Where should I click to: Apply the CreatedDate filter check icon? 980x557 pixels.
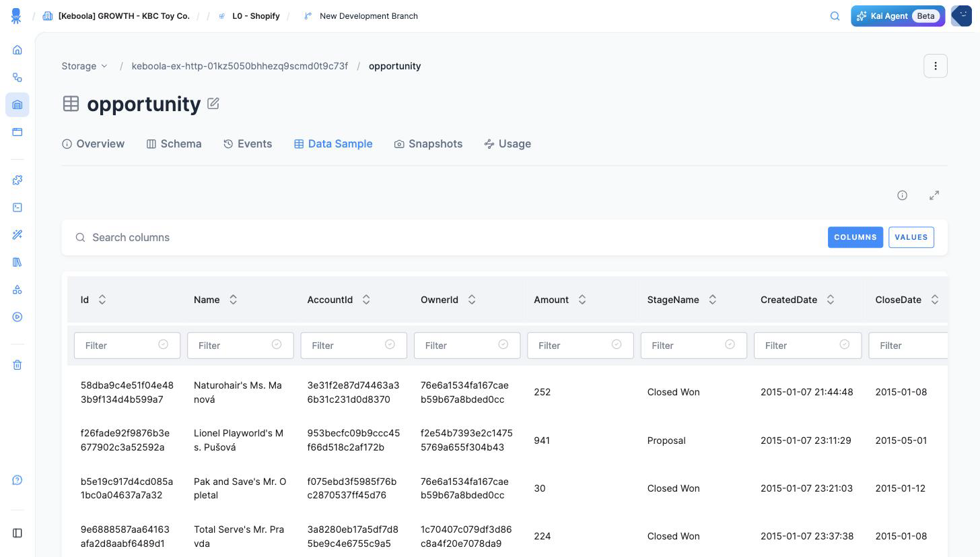coord(844,344)
